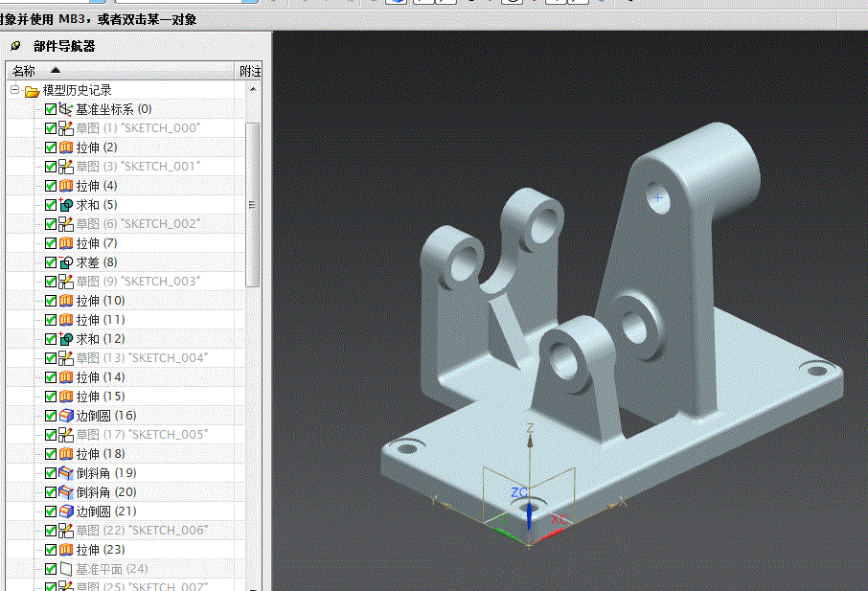Click the extrude icon for 拉伸 (23)
Viewport: 868px width, 591px height.
point(66,550)
